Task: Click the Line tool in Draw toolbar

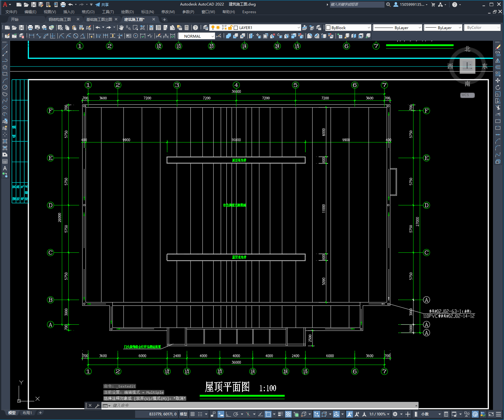Action: point(5,47)
